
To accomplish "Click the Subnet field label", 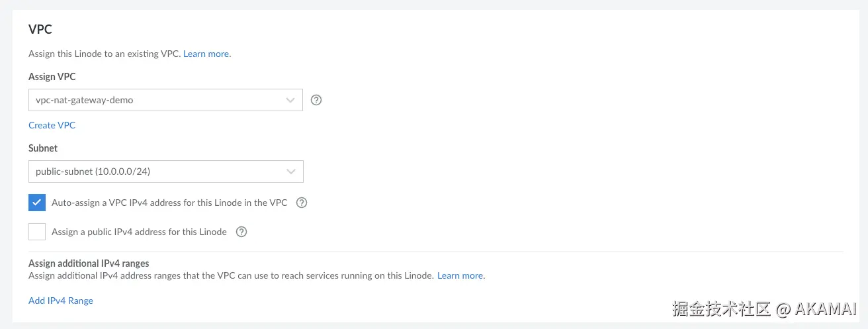I will [x=43, y=148].
